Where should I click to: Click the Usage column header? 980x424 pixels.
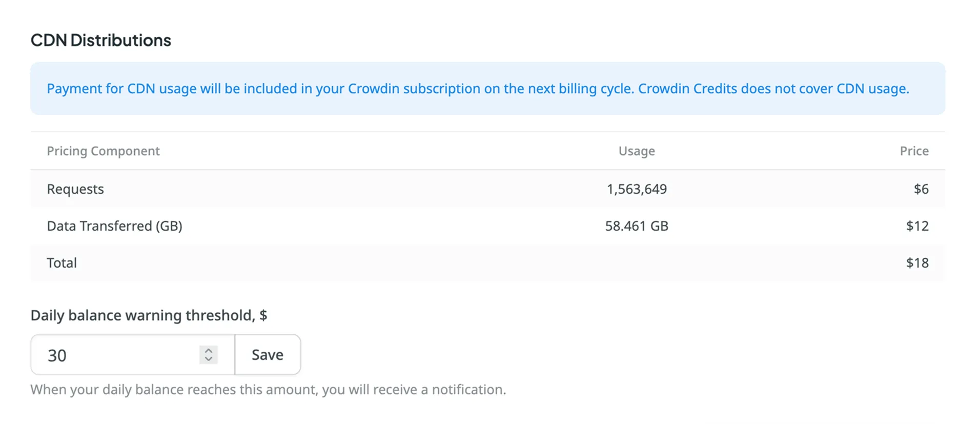[636, 151]
